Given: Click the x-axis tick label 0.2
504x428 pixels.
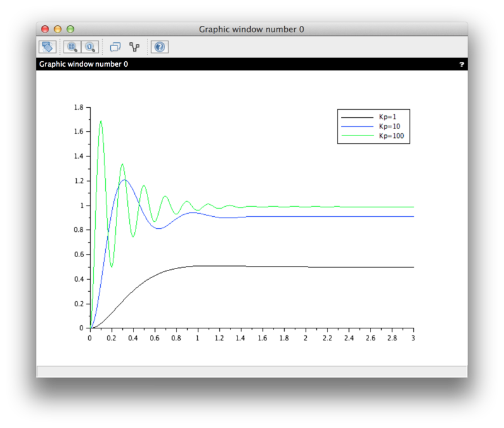Looking at the screenshot, I should pyautogui.click(x=112, y=338).
